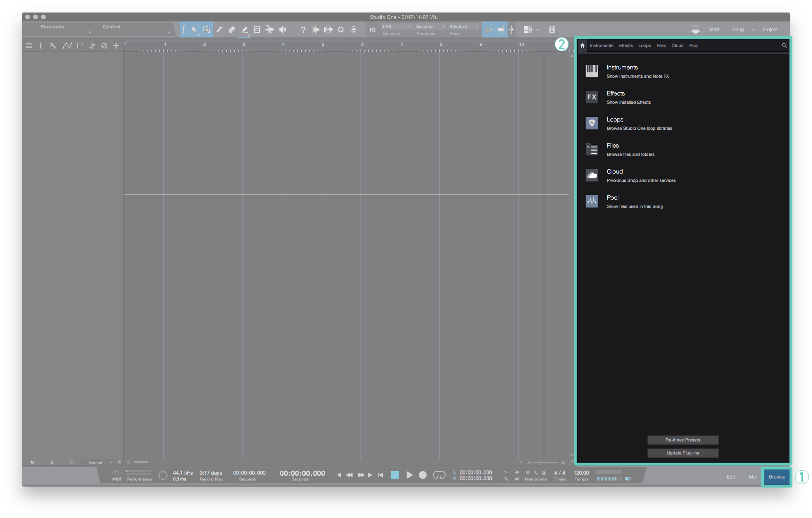
Task: Click the FX Effects icon
Action: pos(592,97)
